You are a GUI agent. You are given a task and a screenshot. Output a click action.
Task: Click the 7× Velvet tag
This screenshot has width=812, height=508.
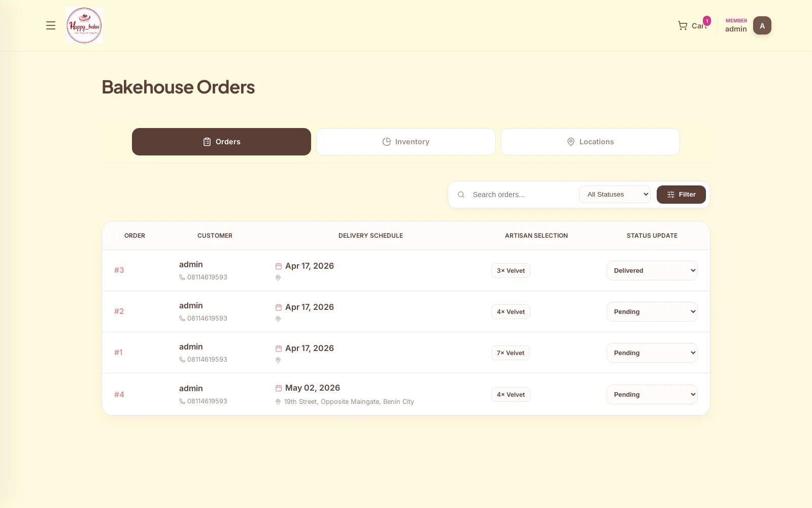tap(511, 353)
